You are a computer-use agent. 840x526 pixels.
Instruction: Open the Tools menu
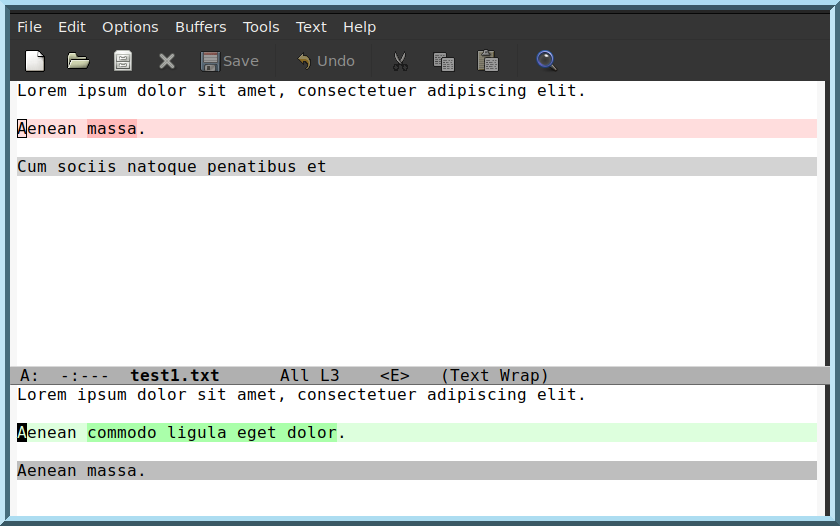pyautogui.click(x=261, y=27)
